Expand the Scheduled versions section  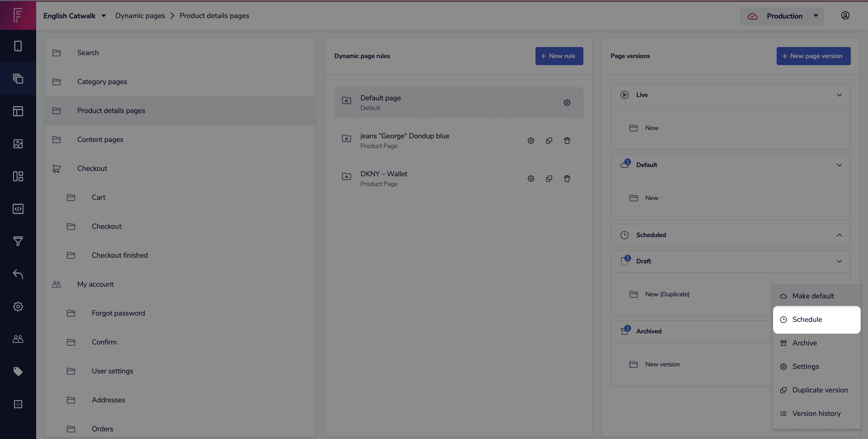[839, 235]
